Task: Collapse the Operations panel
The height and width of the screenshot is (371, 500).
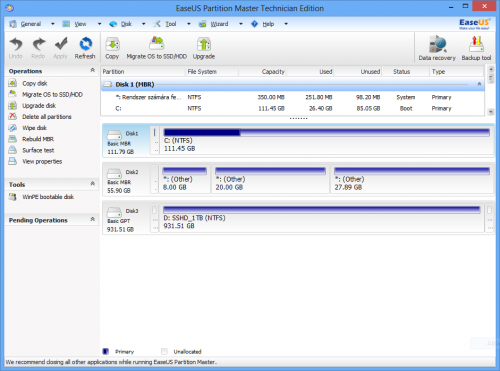Action: click(x=93, y=70)
